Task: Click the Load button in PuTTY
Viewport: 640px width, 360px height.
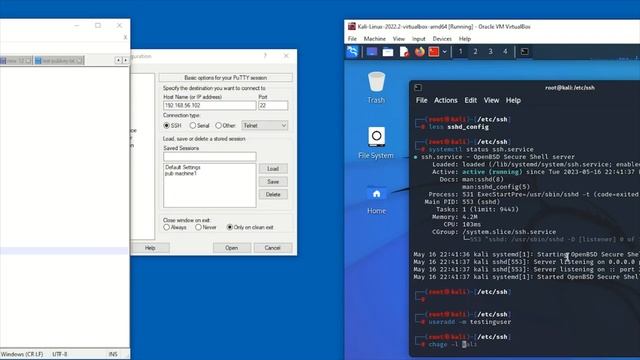Action: pos(273,169)
